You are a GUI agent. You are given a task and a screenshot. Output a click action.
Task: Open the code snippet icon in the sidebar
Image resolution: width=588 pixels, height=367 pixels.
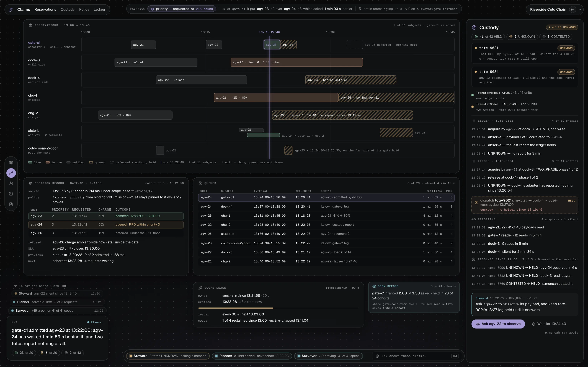pyautogui.click(x=11, y=194)
